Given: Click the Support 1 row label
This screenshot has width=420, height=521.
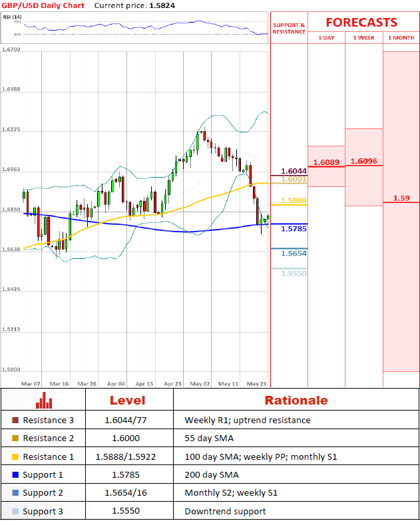Looking at the screenshot, I should coord(43,475).
